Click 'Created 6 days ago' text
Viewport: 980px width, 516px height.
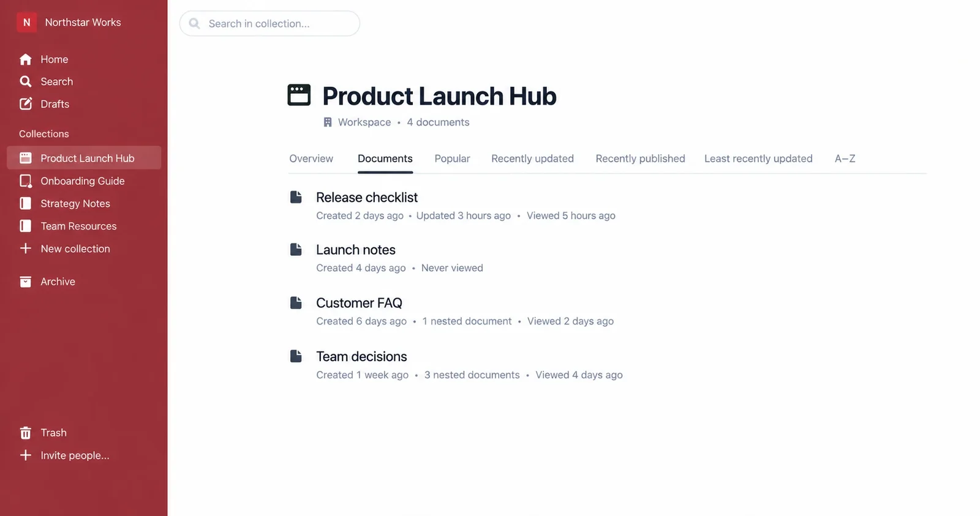361,321
